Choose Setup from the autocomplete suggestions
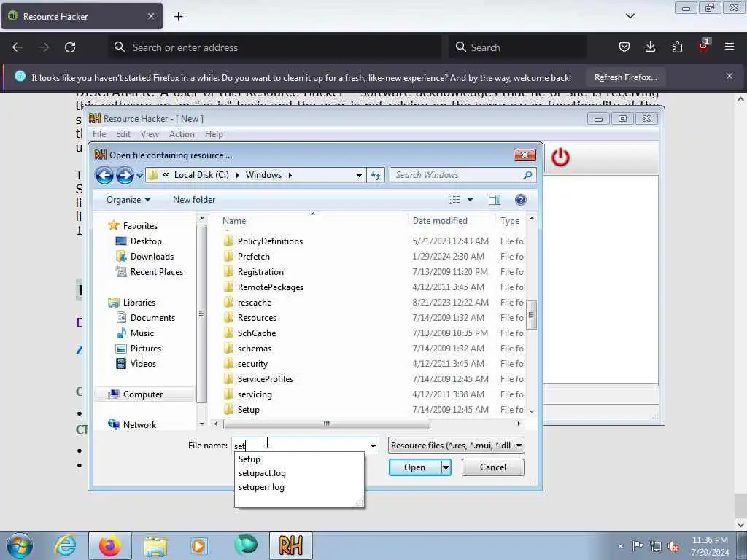The height and width of the screenshot is (560, 747). tap(249, 459)
